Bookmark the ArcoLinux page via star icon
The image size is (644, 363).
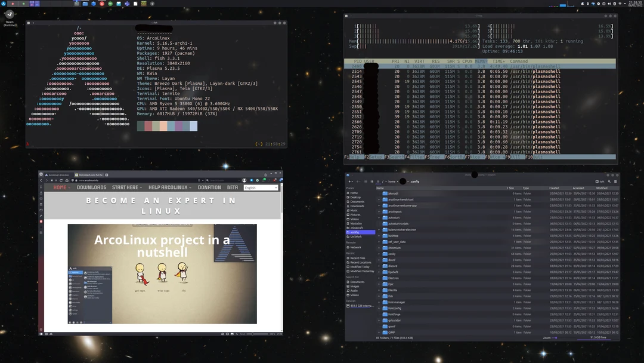tap(199, 180)
